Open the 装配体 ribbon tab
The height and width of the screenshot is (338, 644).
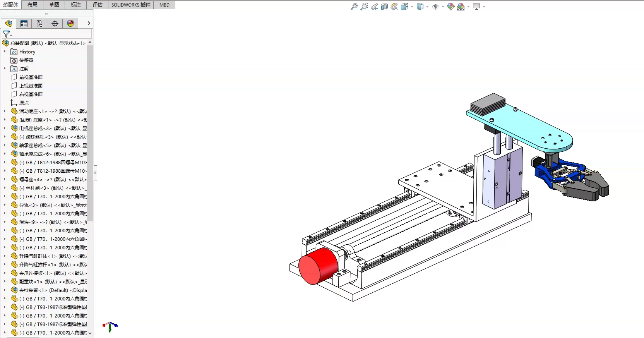tap(11, 5)
